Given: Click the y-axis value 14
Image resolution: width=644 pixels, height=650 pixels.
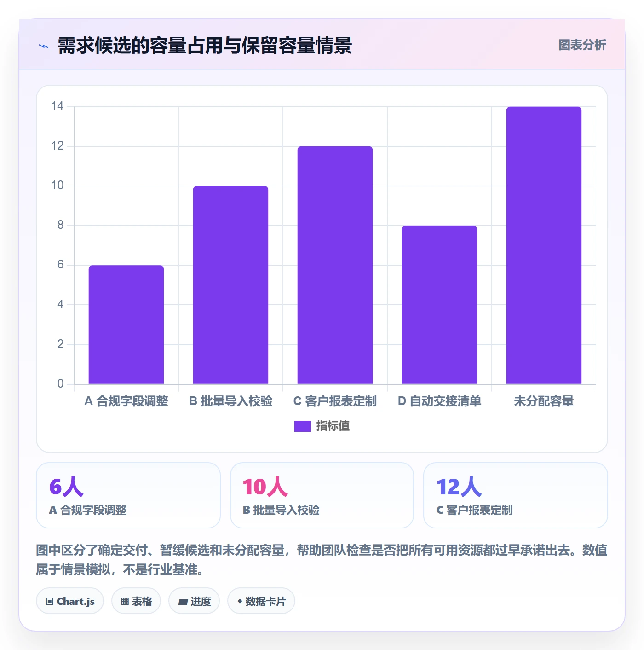Looking at the screenshot, I should coord(57,106).
